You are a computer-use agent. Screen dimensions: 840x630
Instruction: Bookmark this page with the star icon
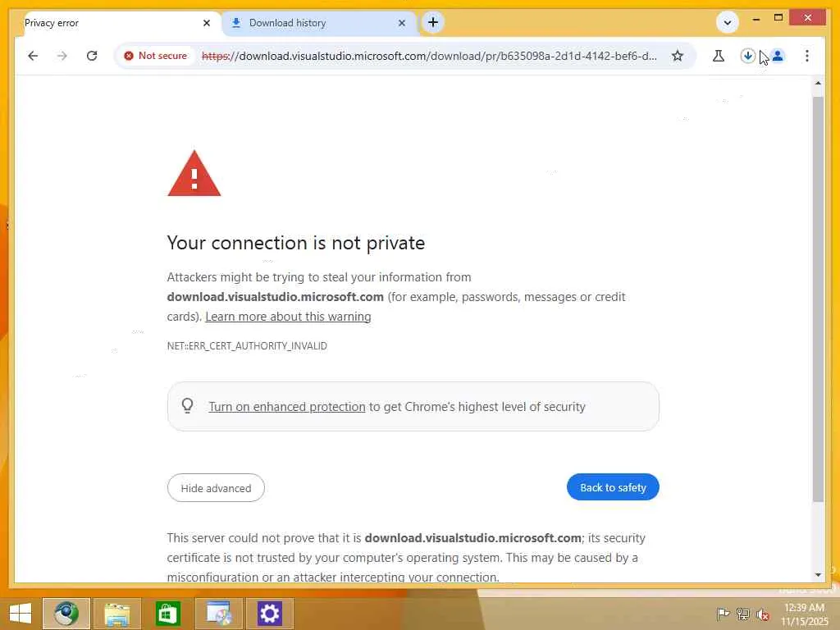[x=678, y=56]
